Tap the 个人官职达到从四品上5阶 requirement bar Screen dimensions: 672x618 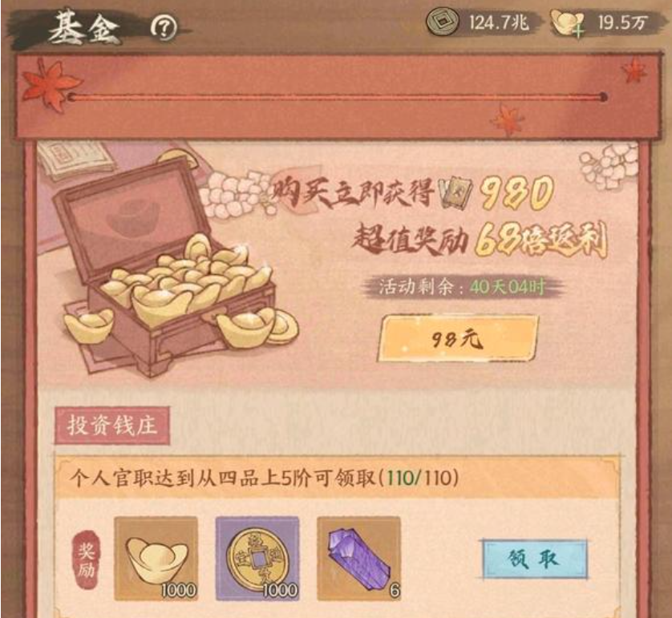(x=338, y=478)
